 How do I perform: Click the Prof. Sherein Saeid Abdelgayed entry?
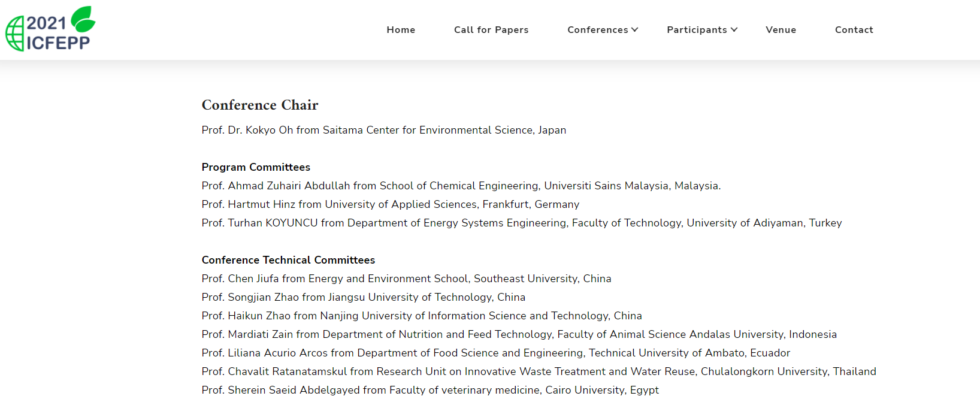click(430, 390)
